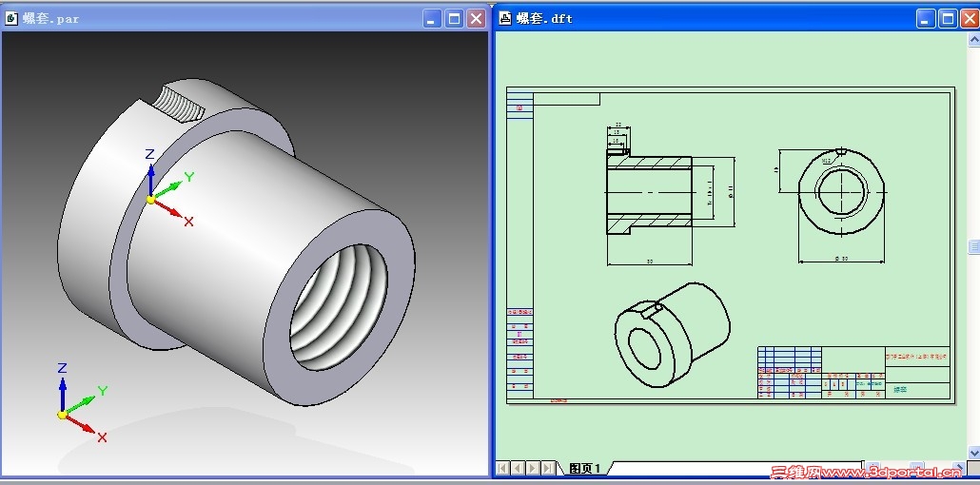Select the isometric view in the drawing sheet
The image size is (980, 485).
coord(672,335)
